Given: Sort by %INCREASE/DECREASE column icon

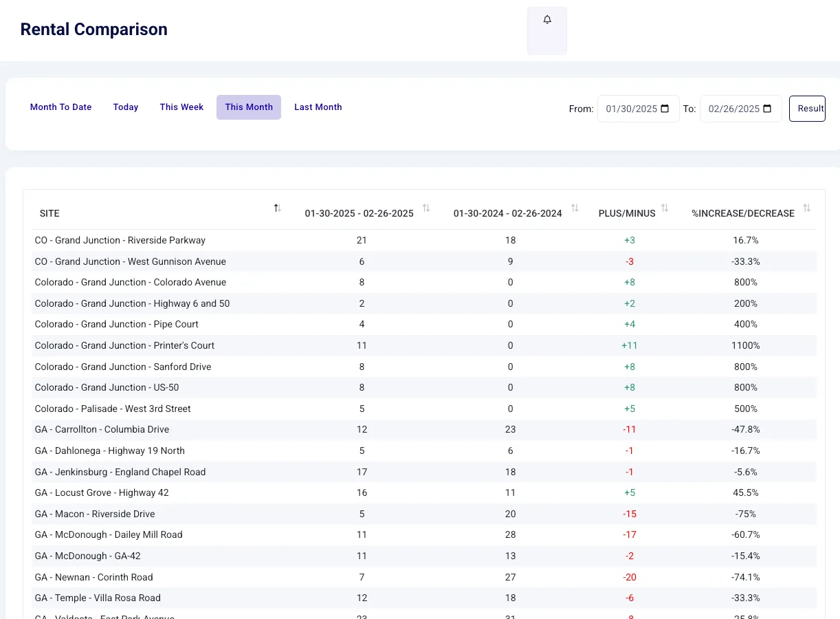Looking at the screenshot, I should pyautogui.click(x=807, y=208).
